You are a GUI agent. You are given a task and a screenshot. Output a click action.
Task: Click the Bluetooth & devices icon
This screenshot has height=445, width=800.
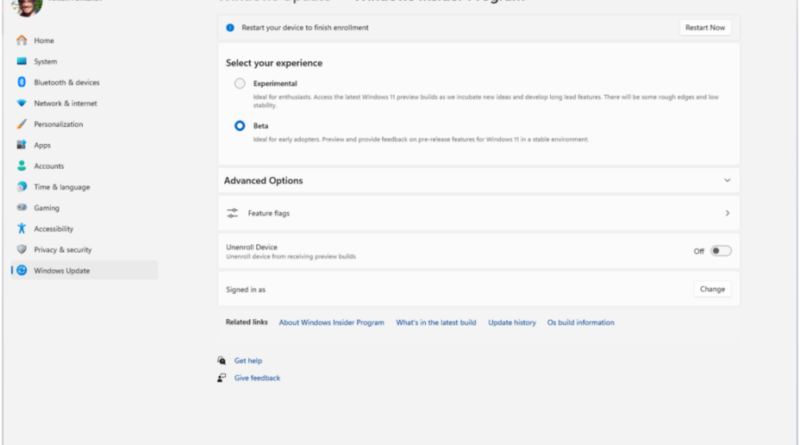coord(22,83)
